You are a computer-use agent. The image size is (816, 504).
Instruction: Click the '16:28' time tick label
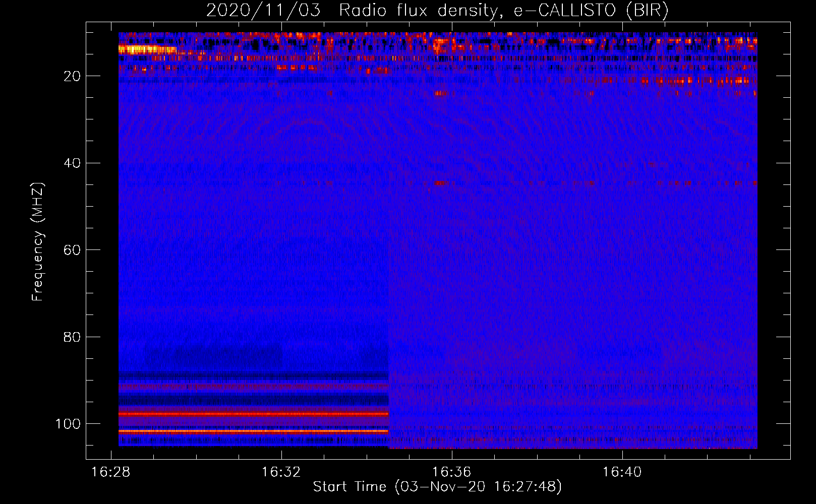pos(110,472)
